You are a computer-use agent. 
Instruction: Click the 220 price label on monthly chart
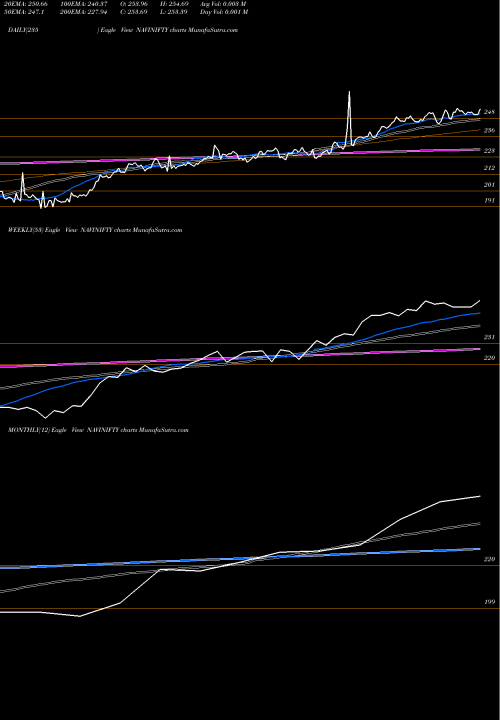click(489, 559)
